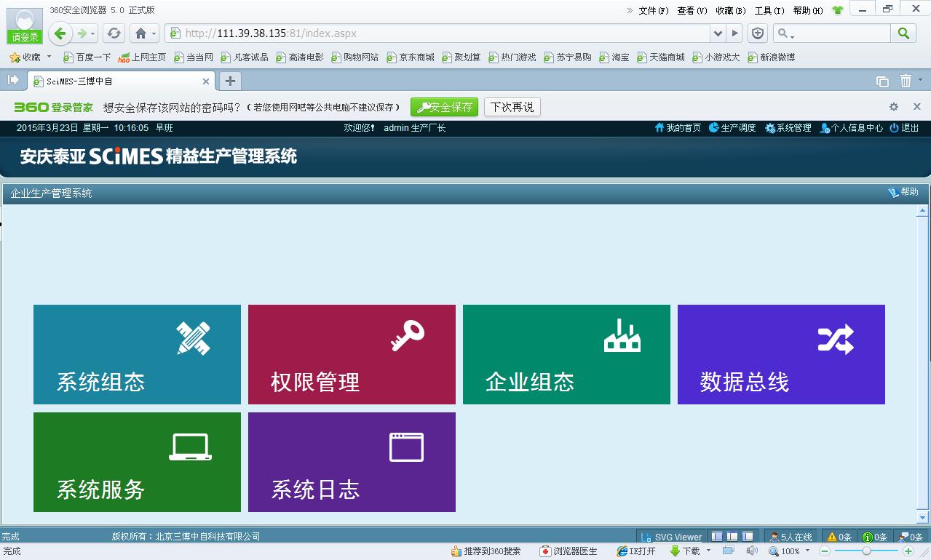
Task: Open the tab restore window icon
Action: click(882, 81)
